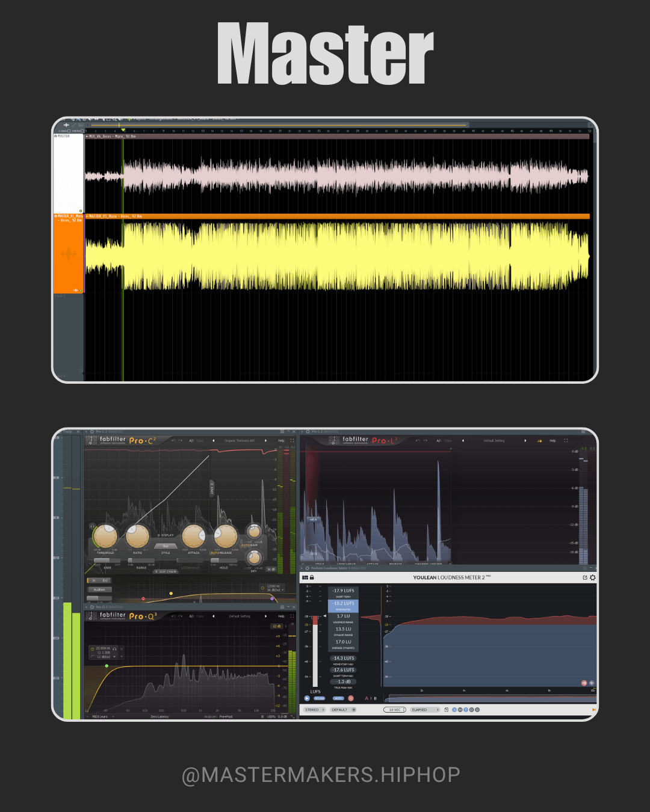Open the 36 dB/oct filter slope dropdown
Image resolution: width=650 pixels, height=812 pixels.
coord(275,590)
